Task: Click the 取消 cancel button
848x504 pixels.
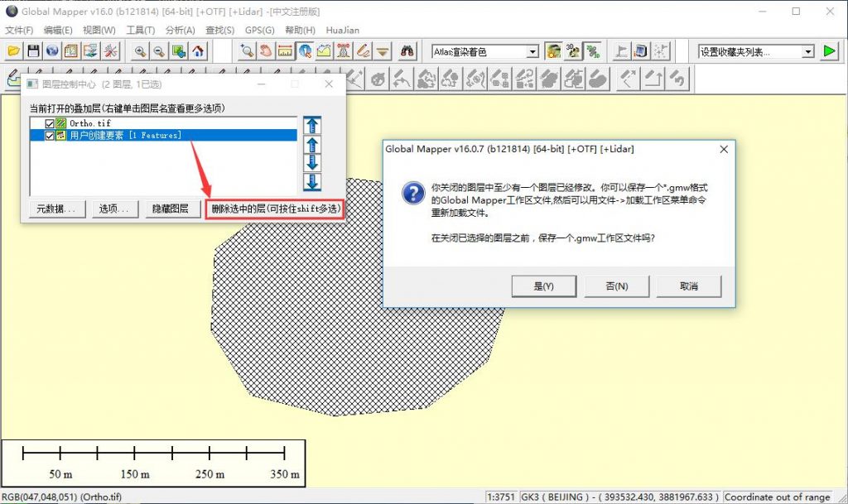Action: [x=688, y=286]
